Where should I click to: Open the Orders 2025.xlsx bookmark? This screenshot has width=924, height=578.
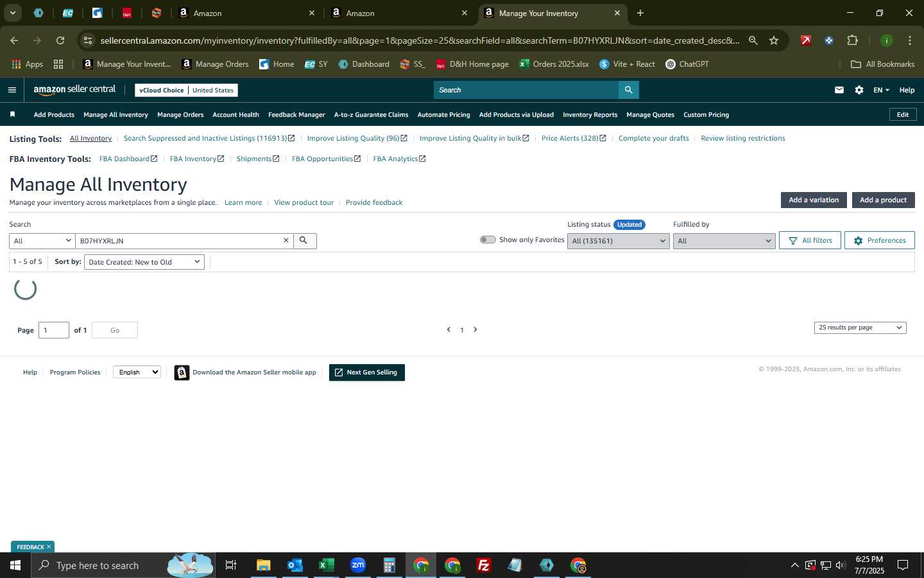tap(554, 64)
